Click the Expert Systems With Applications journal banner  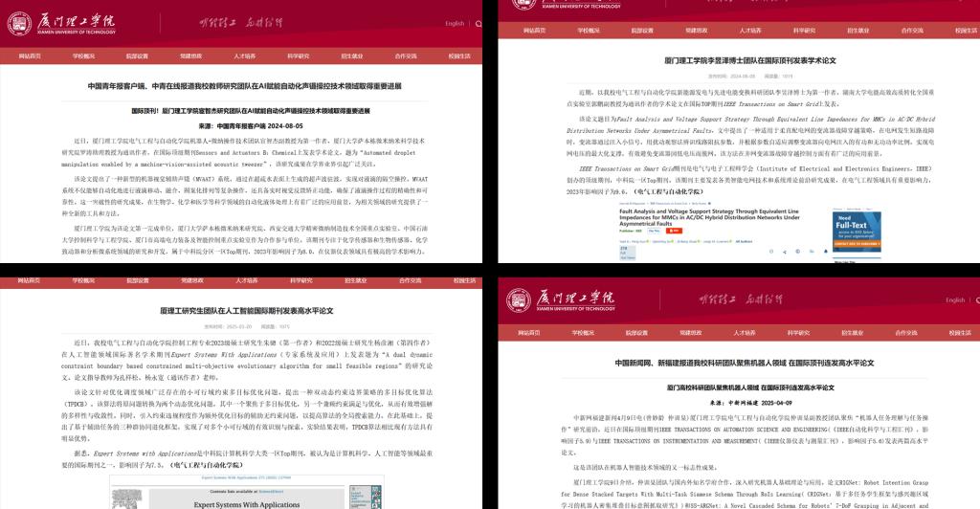(x=246, y=498)
